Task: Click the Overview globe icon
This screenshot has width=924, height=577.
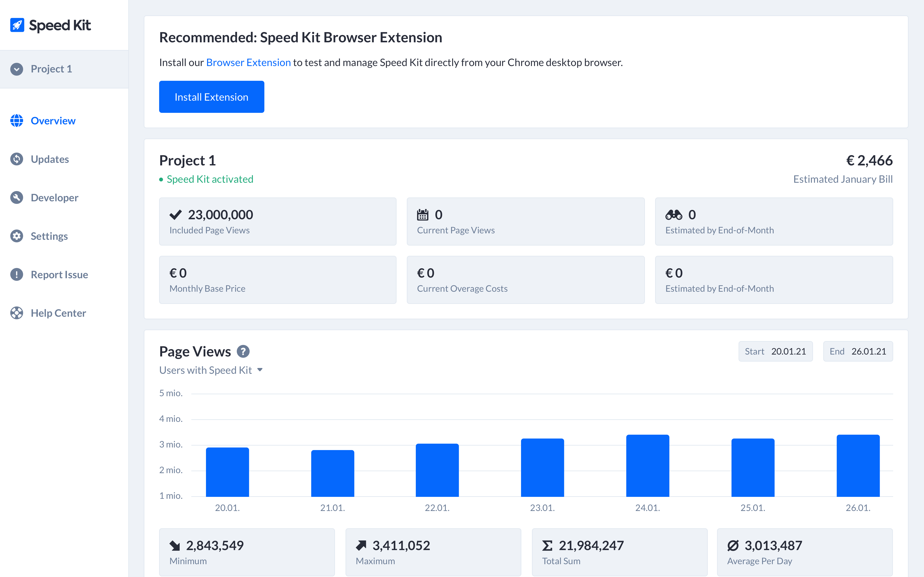Action: [17, 121]
